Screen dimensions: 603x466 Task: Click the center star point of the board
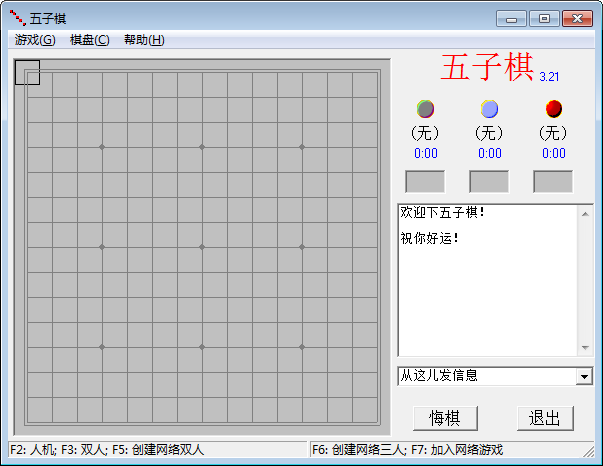coord(202,247)
